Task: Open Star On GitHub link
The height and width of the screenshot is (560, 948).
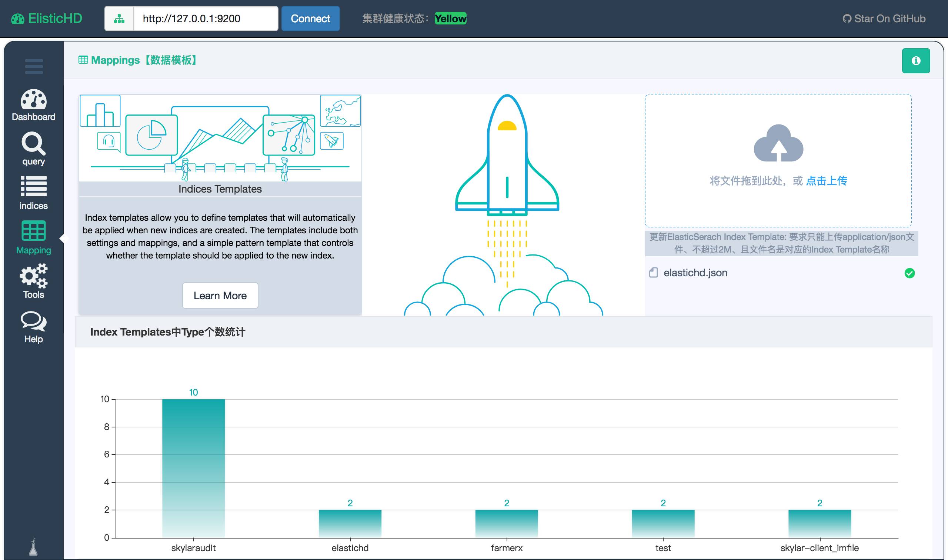Action: [x=884, y=19]
